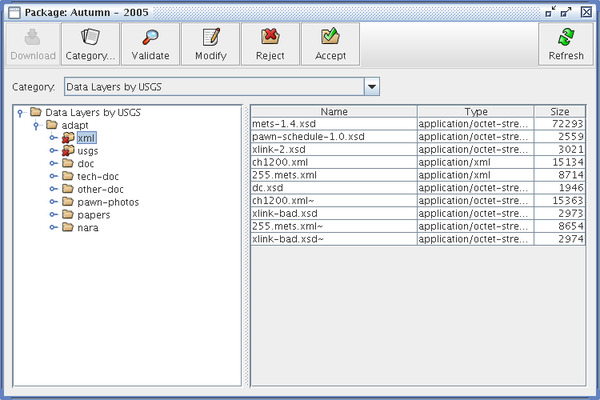Image resolution: width=600 pixels, height=400 pixels.
Task: Select the xml folder in tree
Action: (86, 137)
